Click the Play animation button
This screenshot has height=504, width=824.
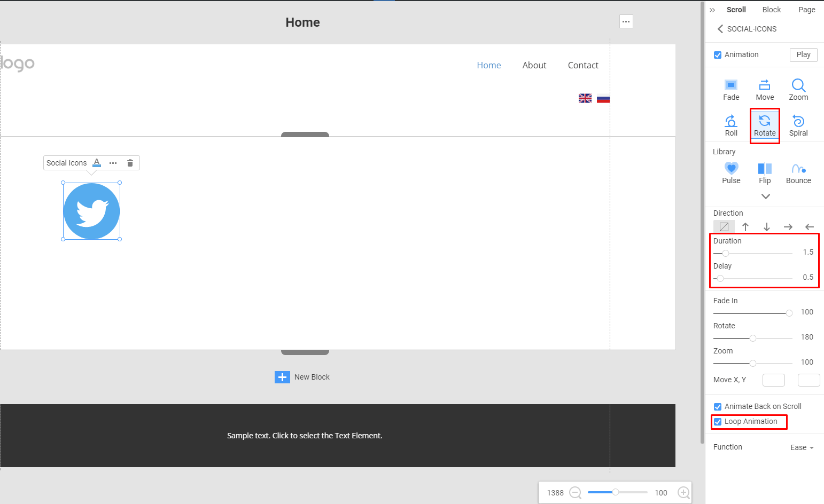(803, 54)
